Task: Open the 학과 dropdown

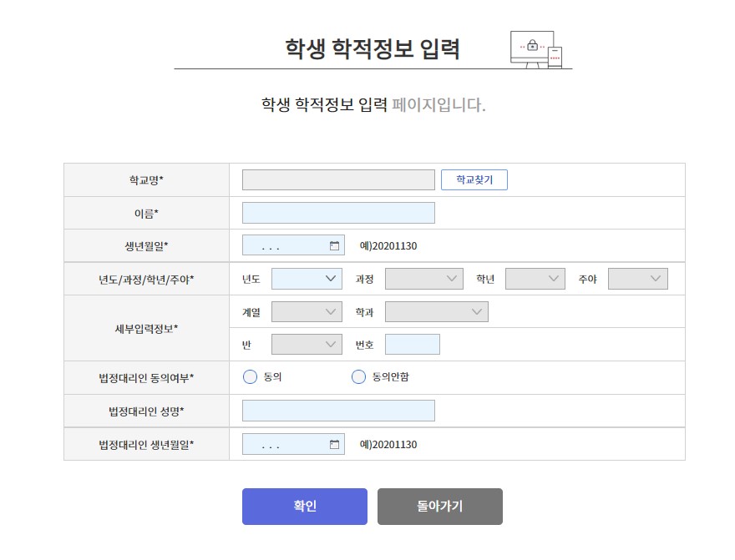Action: point(436,311)
